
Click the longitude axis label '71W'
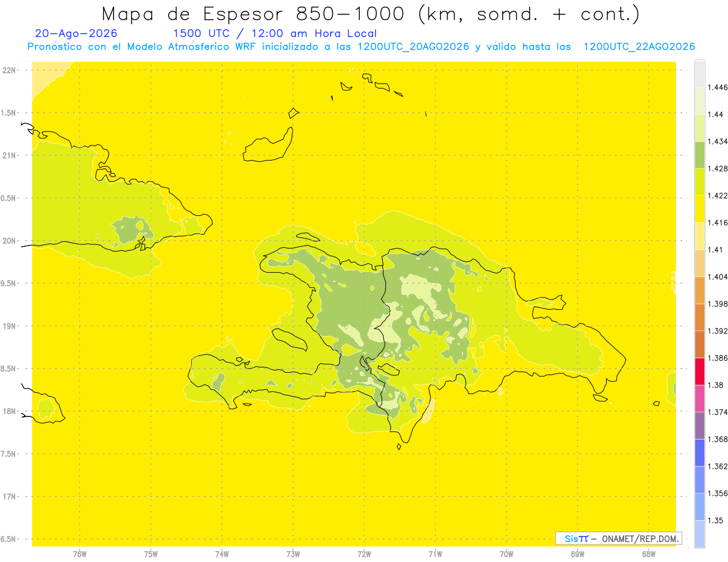point(435,554)
